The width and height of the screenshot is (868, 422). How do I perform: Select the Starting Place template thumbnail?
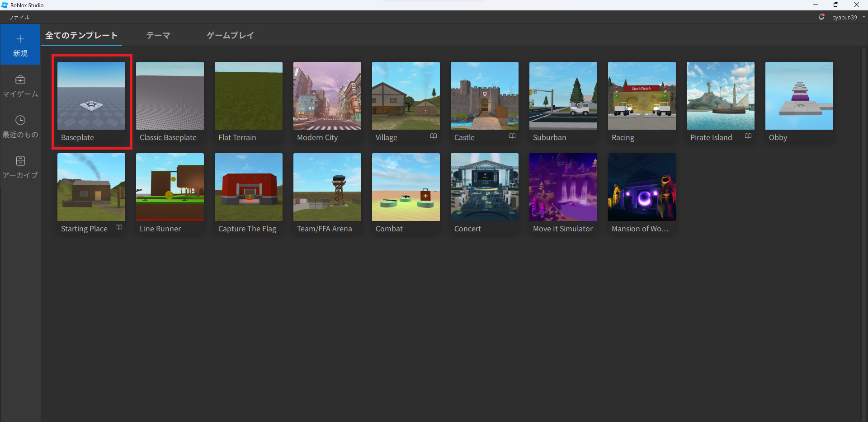click(x=91, y=187)
